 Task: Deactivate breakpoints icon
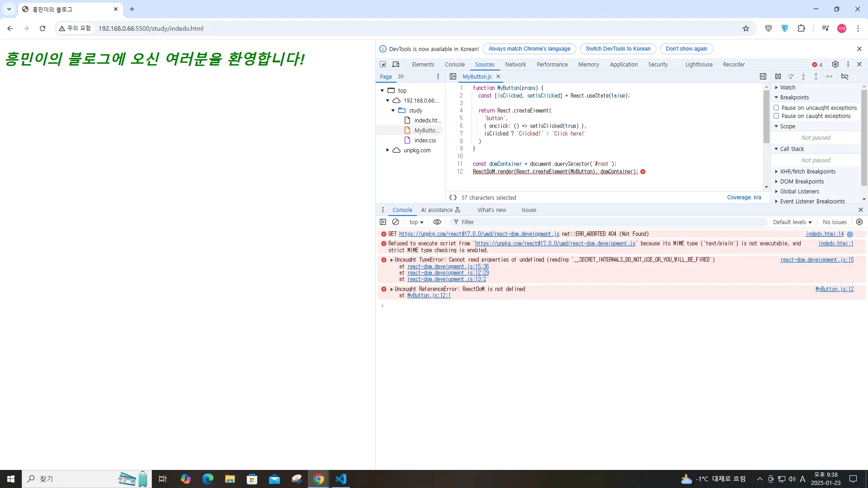tap(844, 76)
